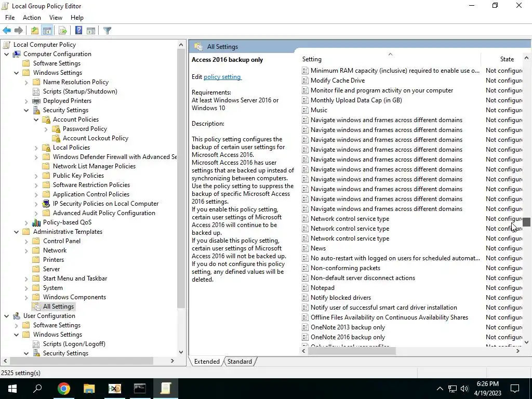
Task: Click tree pane scroll-down arrow
Action: click(181, 352)
